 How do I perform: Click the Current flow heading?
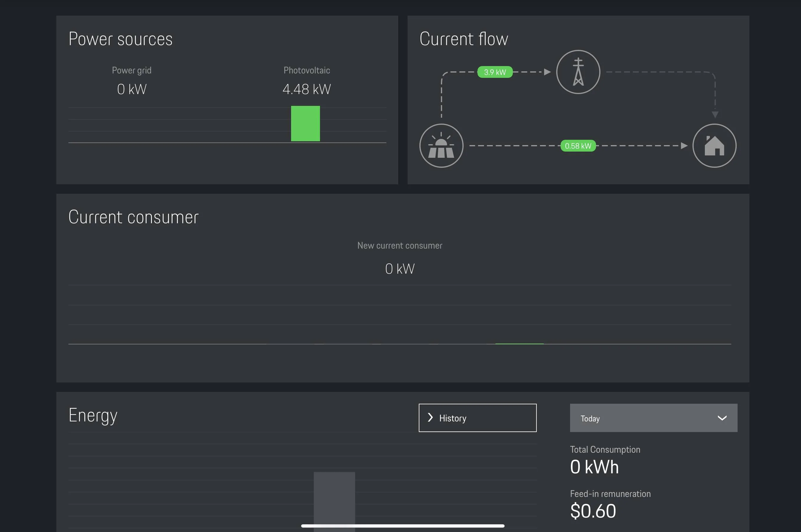tap(464, 39)
